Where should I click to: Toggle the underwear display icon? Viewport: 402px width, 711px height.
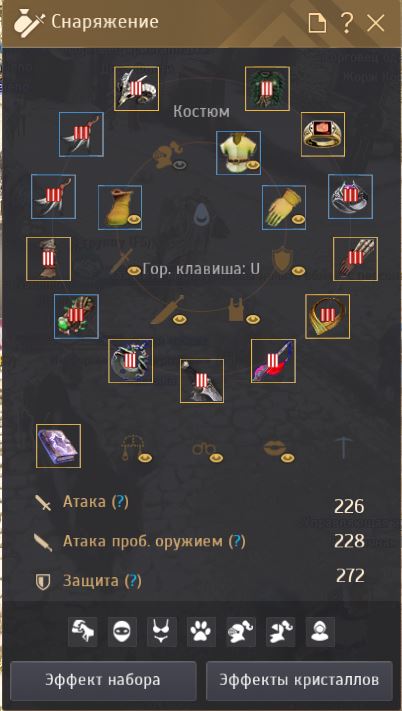click(162, 632)
